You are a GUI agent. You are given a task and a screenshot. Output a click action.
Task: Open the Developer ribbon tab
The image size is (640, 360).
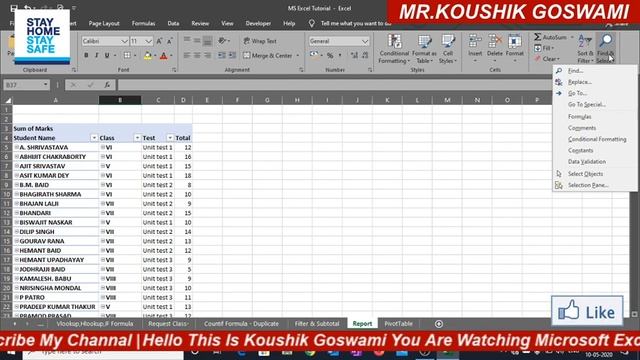pyautogui.click(x=258, y=24)
